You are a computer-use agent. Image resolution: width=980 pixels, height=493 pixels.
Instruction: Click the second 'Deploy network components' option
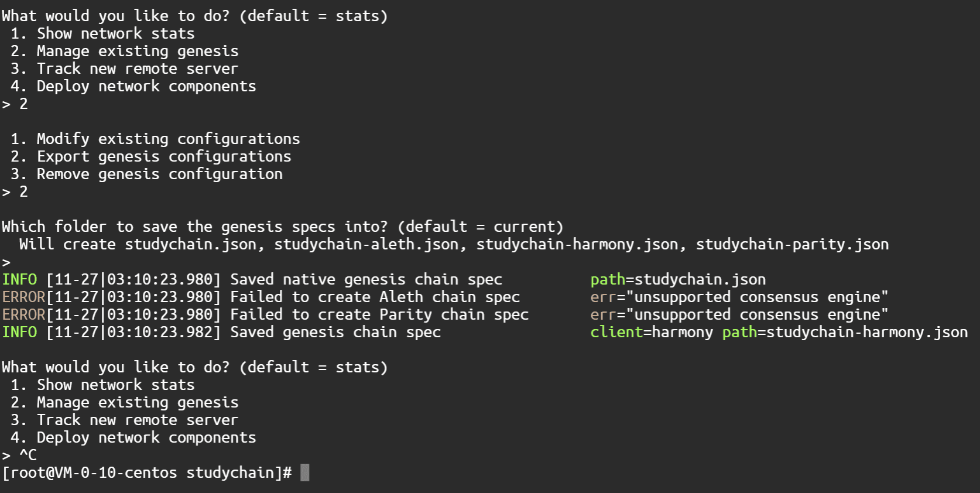pyautogui.click(x=133, y=437)
